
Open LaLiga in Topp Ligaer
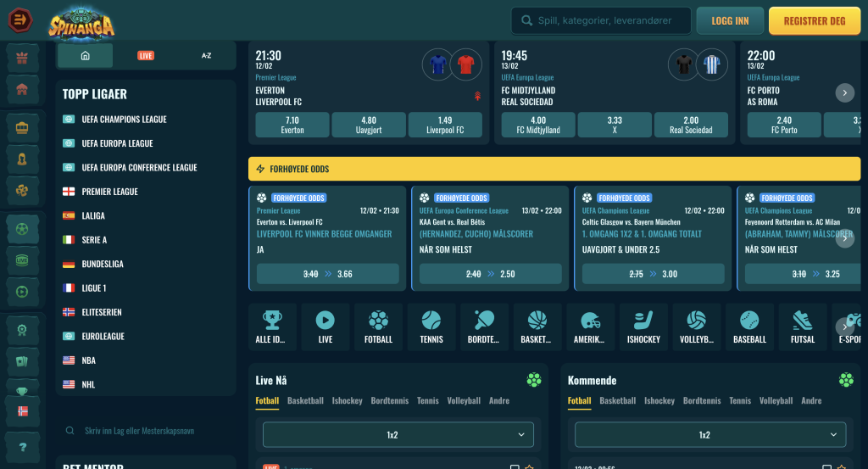point(93,216)
